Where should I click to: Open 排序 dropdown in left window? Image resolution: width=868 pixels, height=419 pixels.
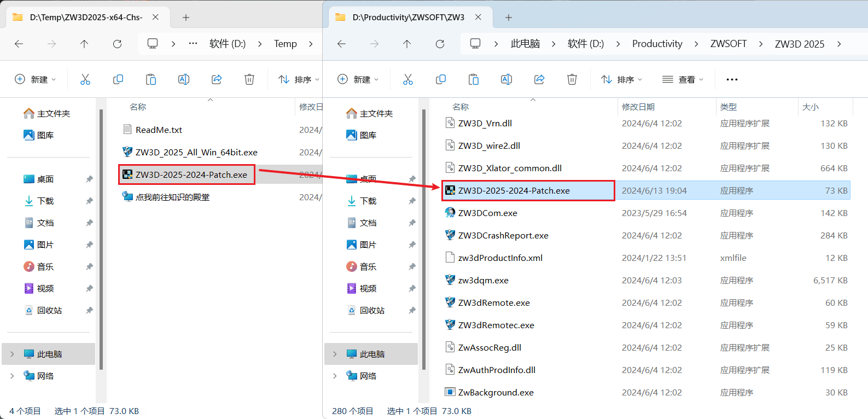point(299,79)
